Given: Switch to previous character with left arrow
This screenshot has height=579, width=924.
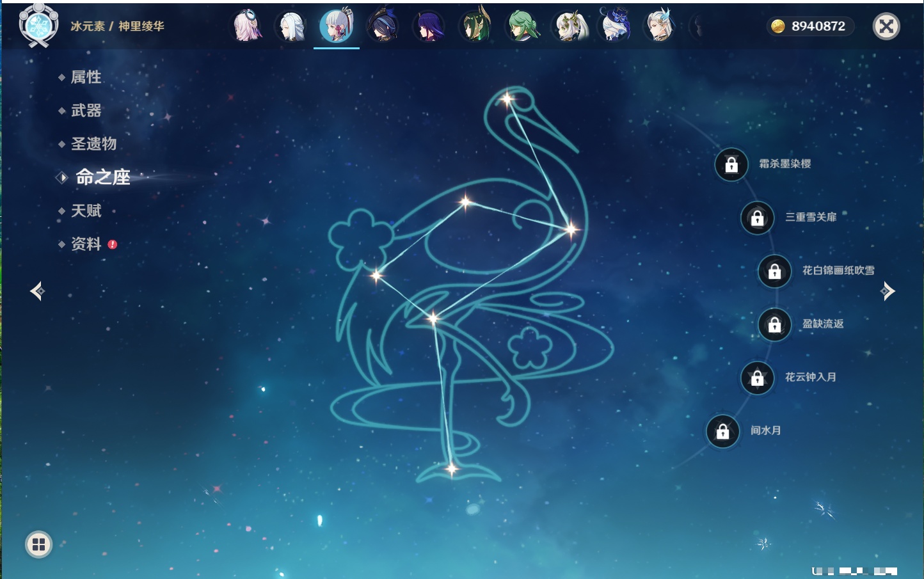Looking at the screenshot, I should 37,291.
